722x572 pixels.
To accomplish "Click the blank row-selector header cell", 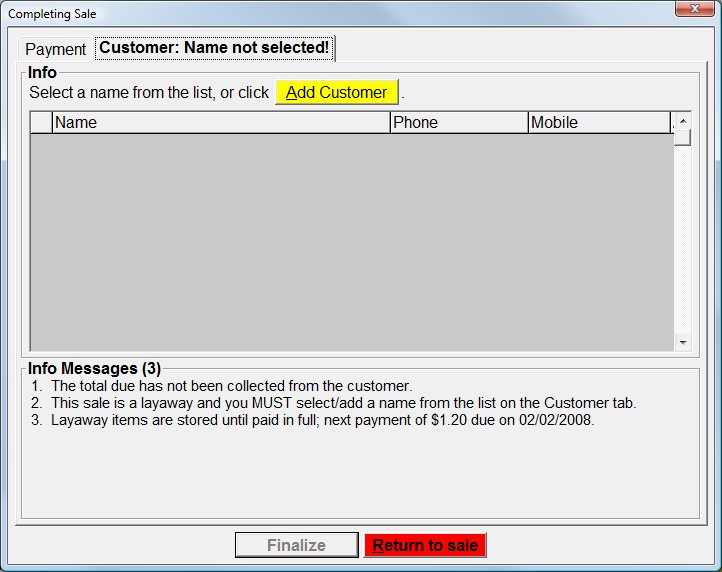I will click(x=41, y=123).
